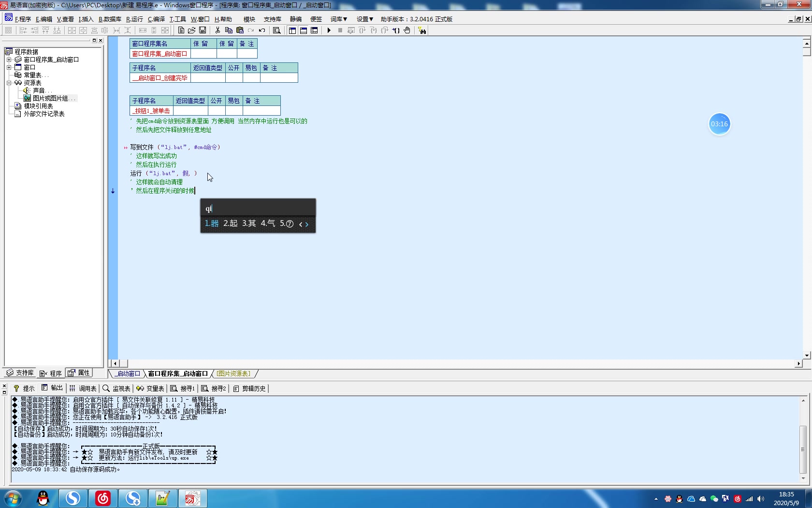Click the Windows Start button
Image resolution: width=812 pixels, height=508 pixels.
(13, 498)
